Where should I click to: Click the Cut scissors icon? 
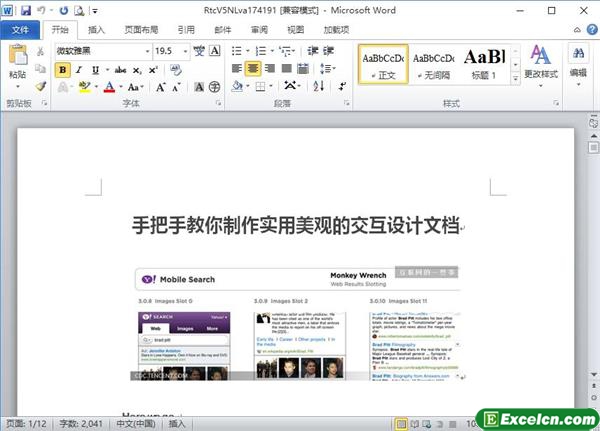[x=39, y=51]
